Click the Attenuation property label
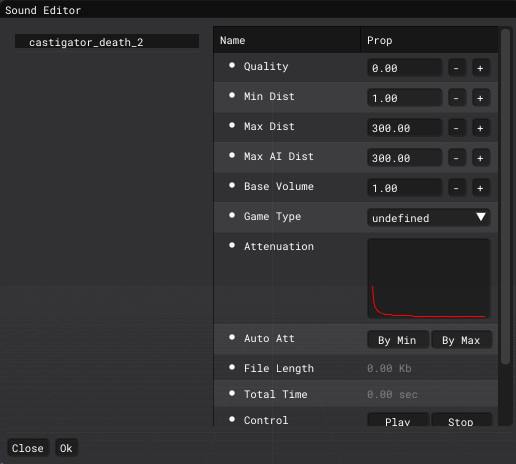Image resolution: width=516 pixels, height=464 pixels. [x=279, y=246]
